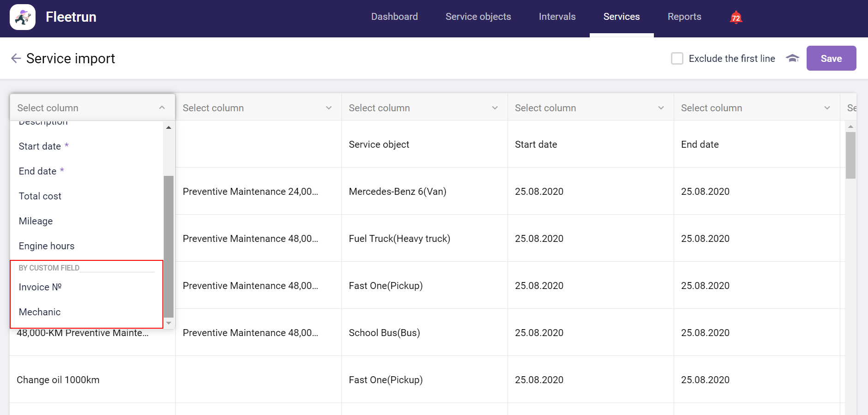Viewport: 868px width, 415px height.
Task: Click the table scrollbar up arrow
Action: [x=850, y=126]
